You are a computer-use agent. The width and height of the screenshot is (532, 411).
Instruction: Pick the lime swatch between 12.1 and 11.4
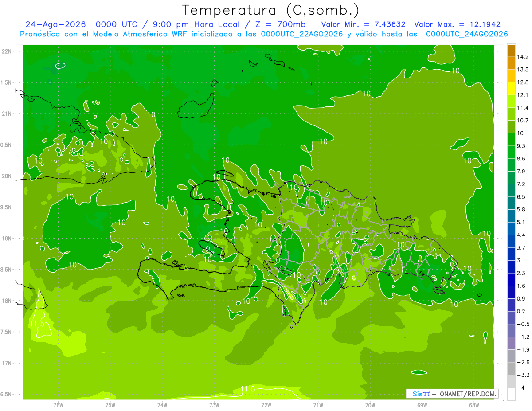(511, 101)
